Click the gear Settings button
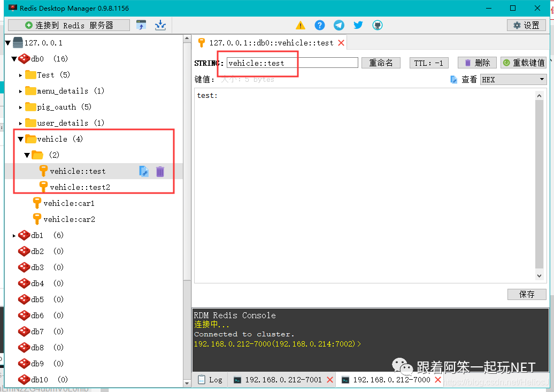This screenshot has width=554, height=392. pos(526,25)
